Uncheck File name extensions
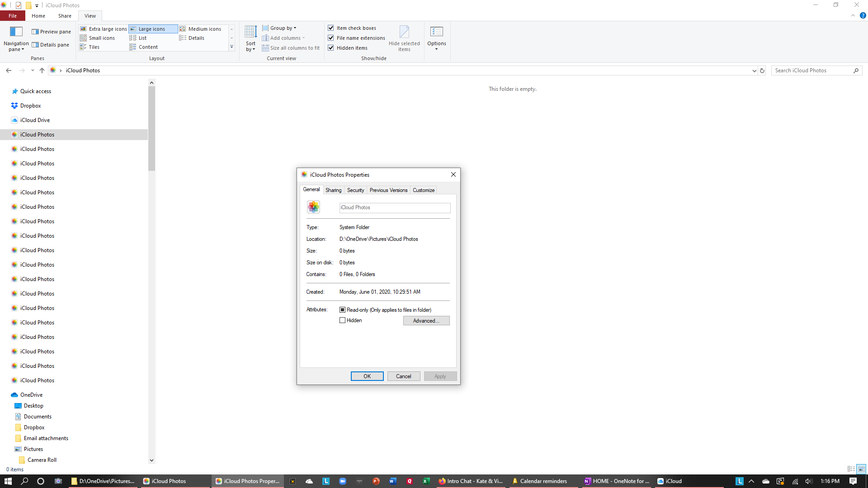 click(x=331, y=38)
